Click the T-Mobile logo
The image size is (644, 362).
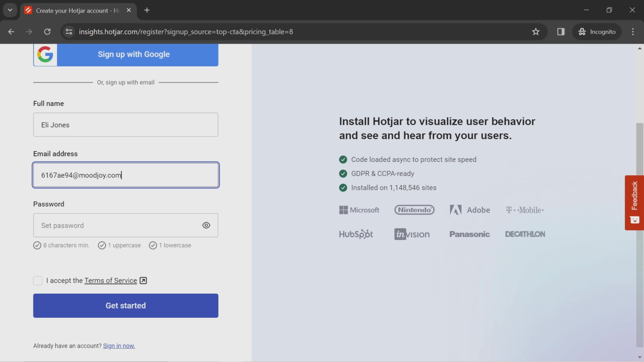pos(525,210)
